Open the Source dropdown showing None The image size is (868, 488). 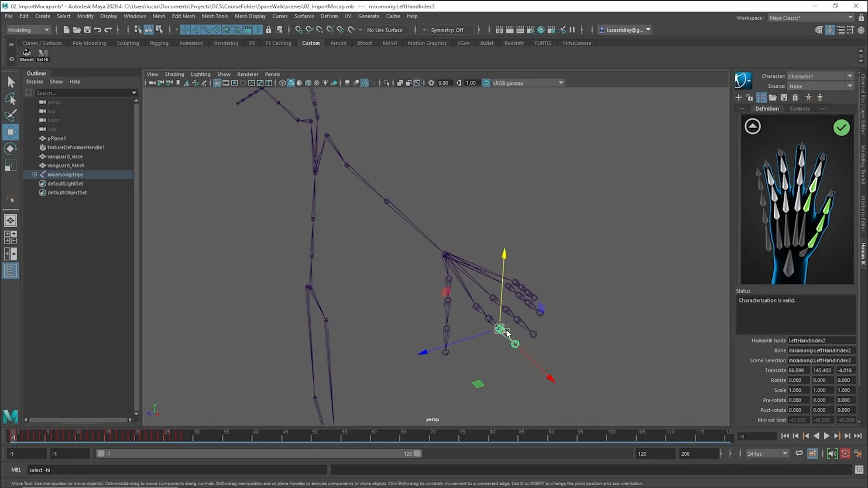(x=819, y=86)
